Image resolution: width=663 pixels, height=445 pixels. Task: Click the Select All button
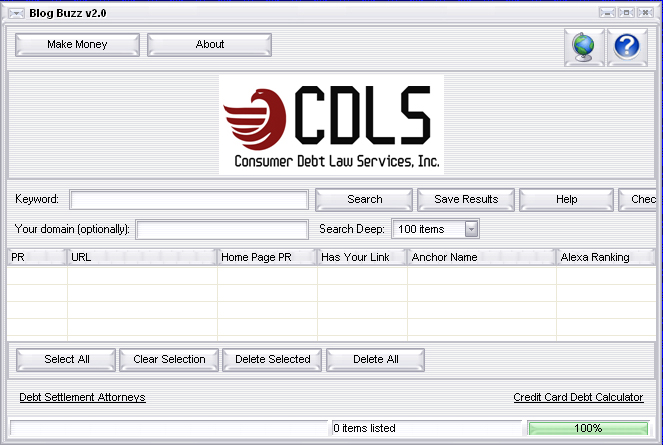66,360
